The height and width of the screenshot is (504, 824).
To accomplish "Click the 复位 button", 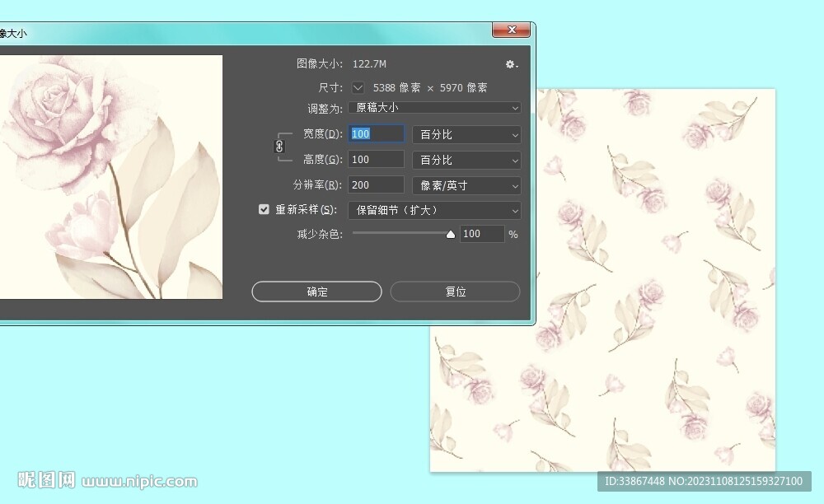I will (x=455, y=292).
